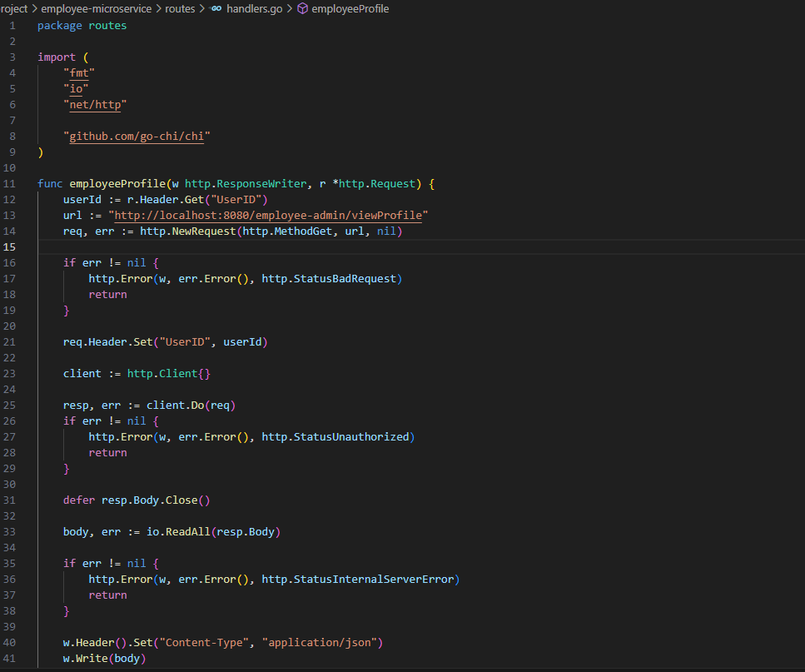Click "client.Do(req)" on line 25
The width and height of the screenshot is (805, 672).
191,405
